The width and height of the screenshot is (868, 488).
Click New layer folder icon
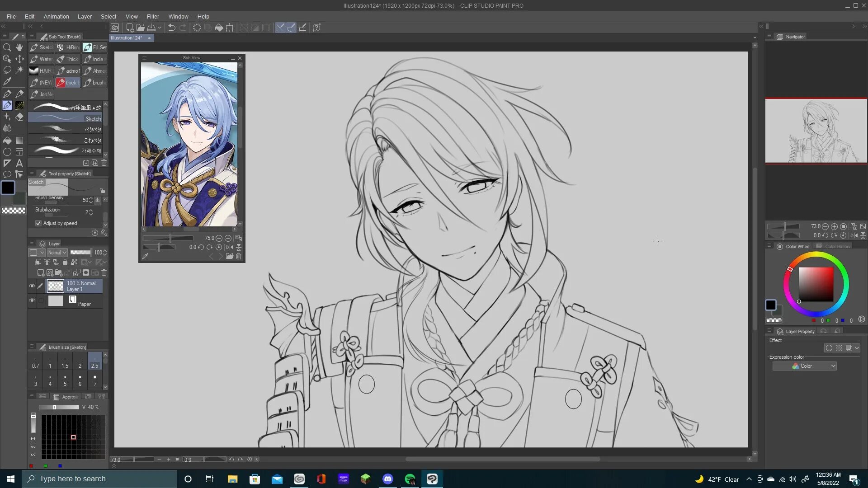point(59,273)
